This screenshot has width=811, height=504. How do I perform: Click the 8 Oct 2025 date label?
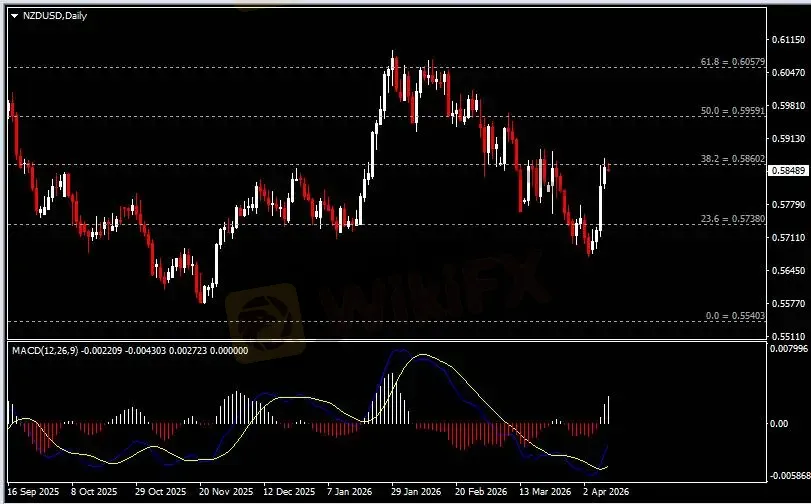[94, 491]
